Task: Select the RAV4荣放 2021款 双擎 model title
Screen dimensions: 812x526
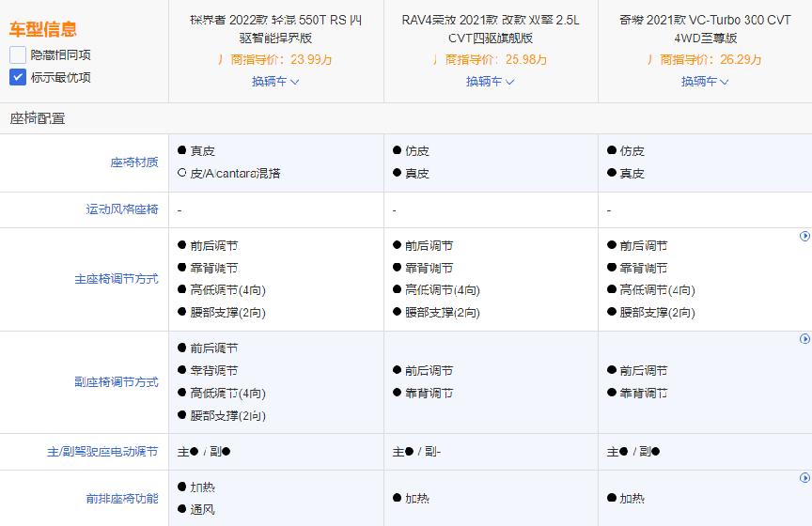Action: [491, 29]
